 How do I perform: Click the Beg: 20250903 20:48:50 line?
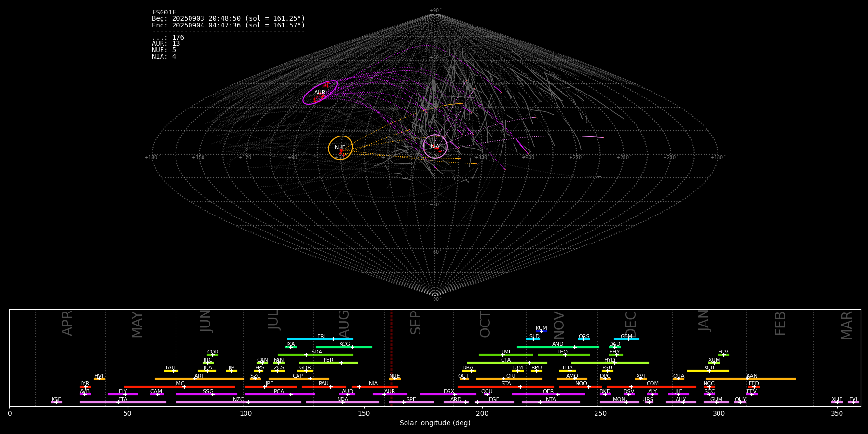[229, 19]
